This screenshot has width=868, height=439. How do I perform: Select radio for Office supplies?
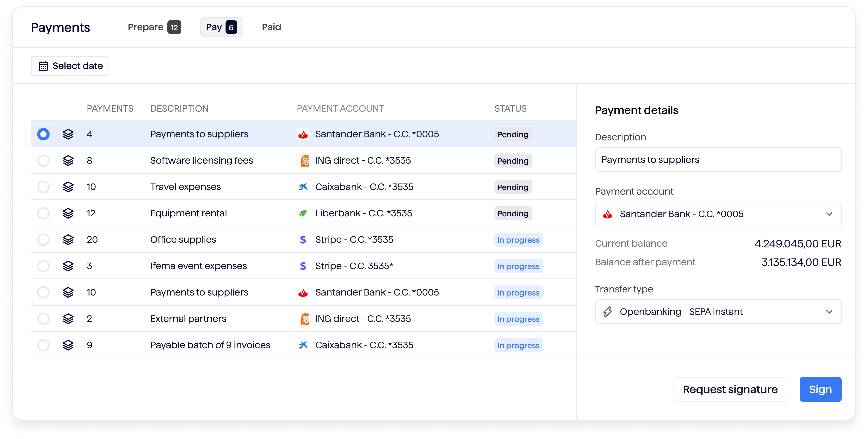pos(43,239)
